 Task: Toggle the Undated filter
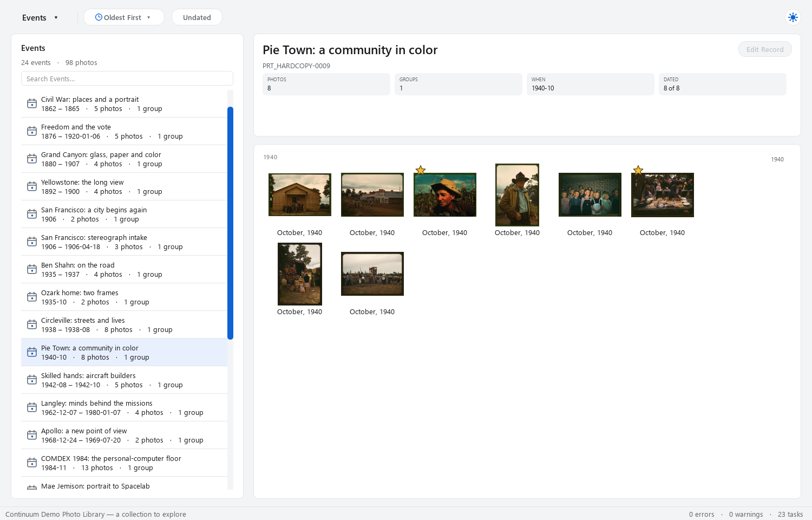click(x=197, y=17)
